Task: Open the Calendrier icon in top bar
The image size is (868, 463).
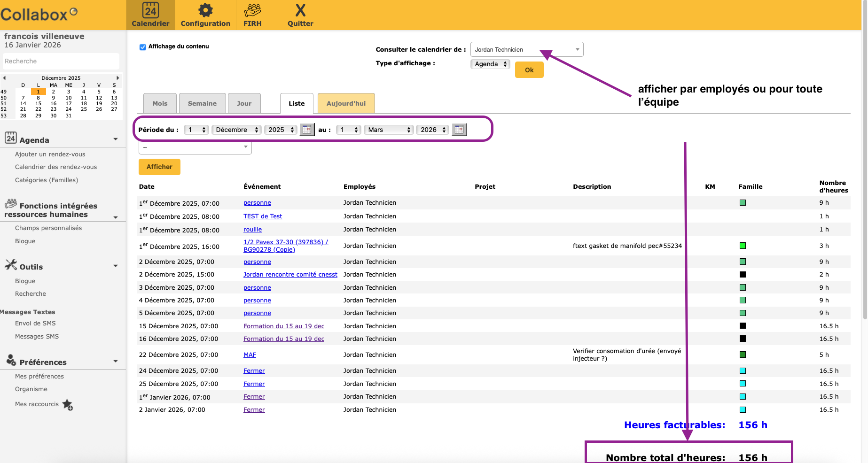Action: [150, 10]
